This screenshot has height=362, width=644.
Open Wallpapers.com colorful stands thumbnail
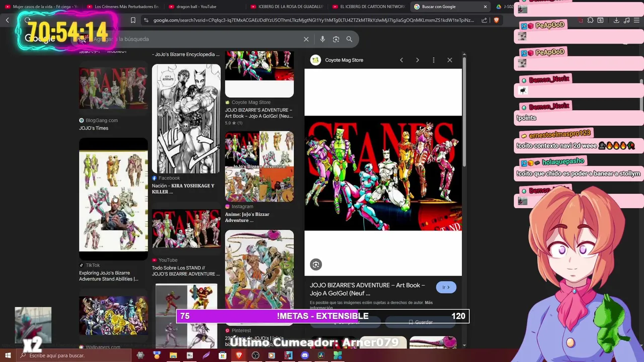click(x=113, y=316)
